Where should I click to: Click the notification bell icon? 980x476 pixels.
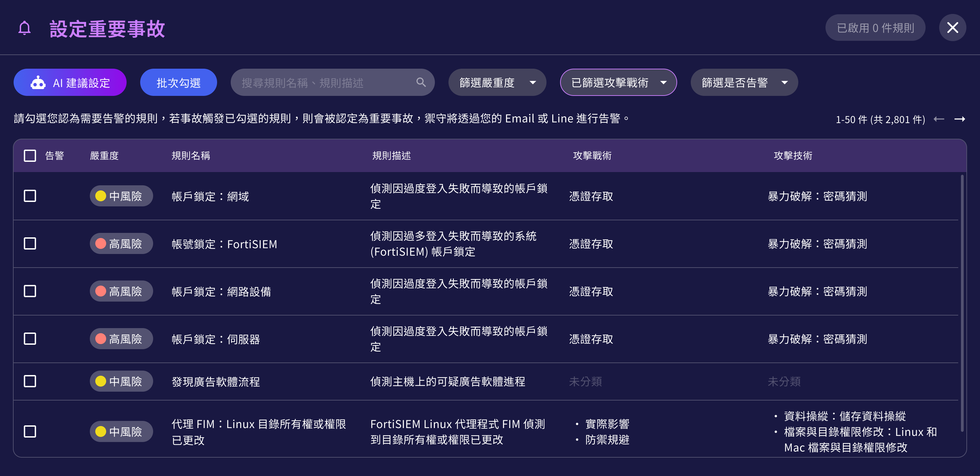25,28
